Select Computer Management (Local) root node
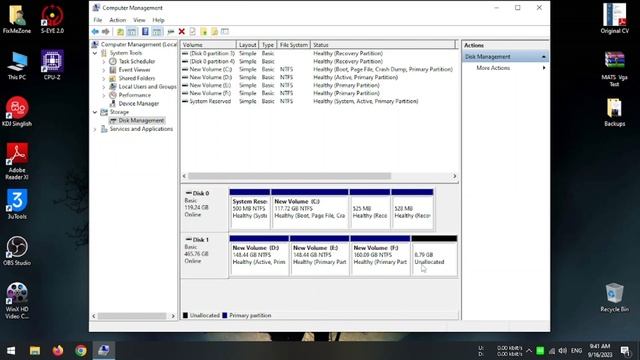 point(138,44)
